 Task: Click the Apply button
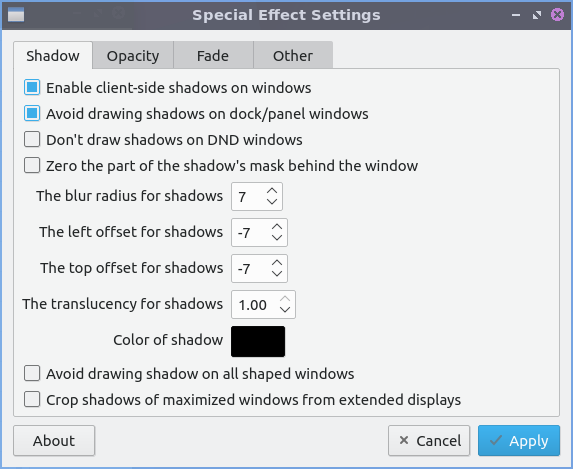[x=519, y=440]
